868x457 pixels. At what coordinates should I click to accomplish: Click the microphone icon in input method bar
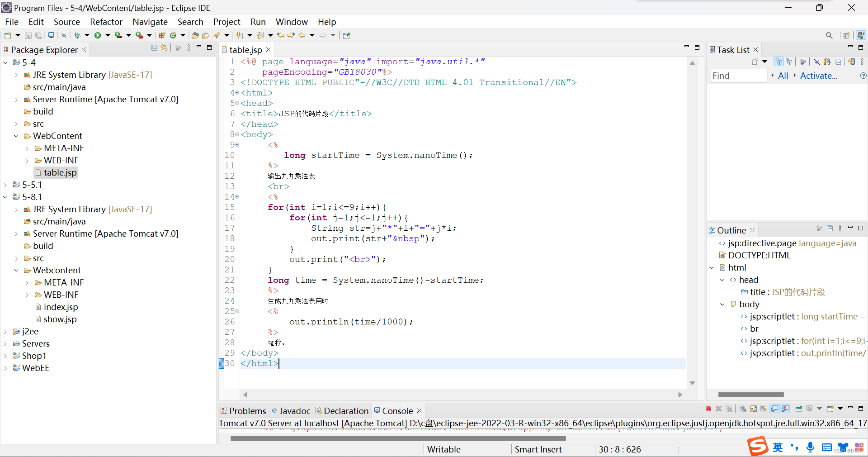click(811, 447)
